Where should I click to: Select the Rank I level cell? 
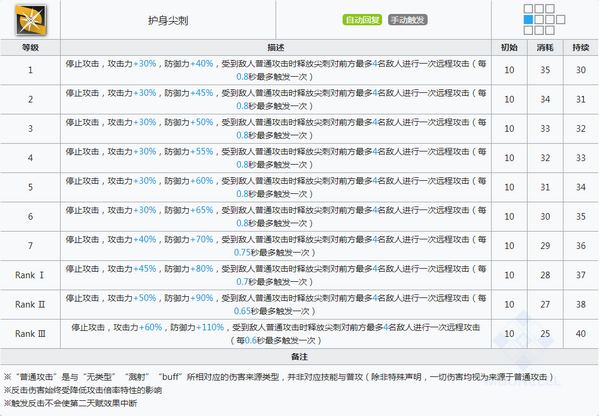click(x=30, y=275)
